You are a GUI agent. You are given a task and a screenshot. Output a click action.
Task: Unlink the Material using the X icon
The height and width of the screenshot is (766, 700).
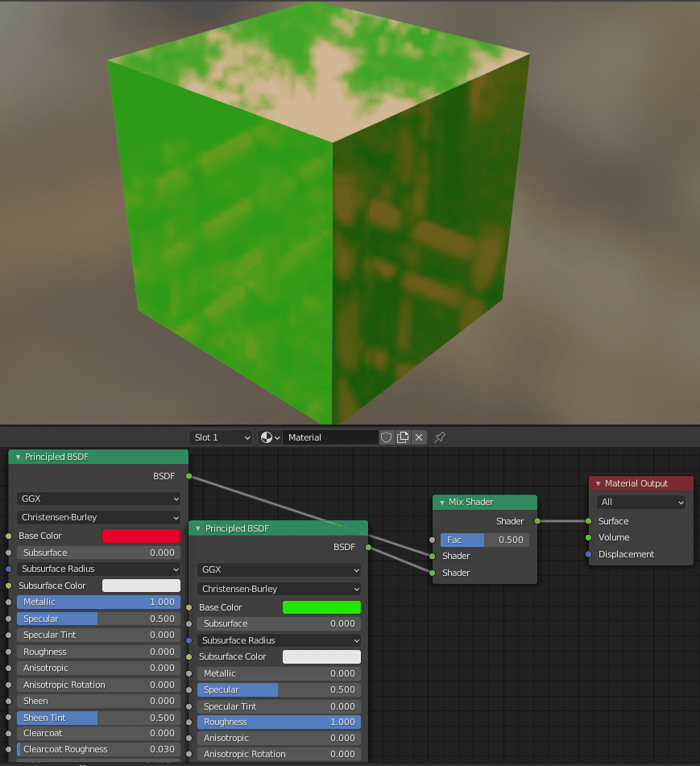point(418,437)
